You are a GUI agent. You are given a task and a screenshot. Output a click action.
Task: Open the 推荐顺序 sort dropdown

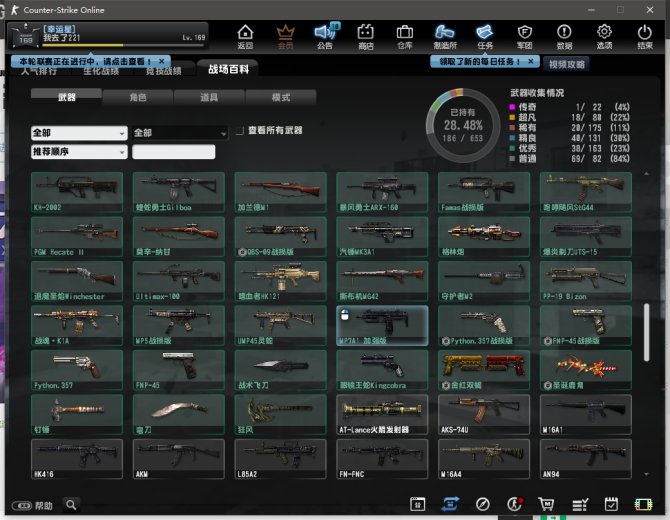79,152
